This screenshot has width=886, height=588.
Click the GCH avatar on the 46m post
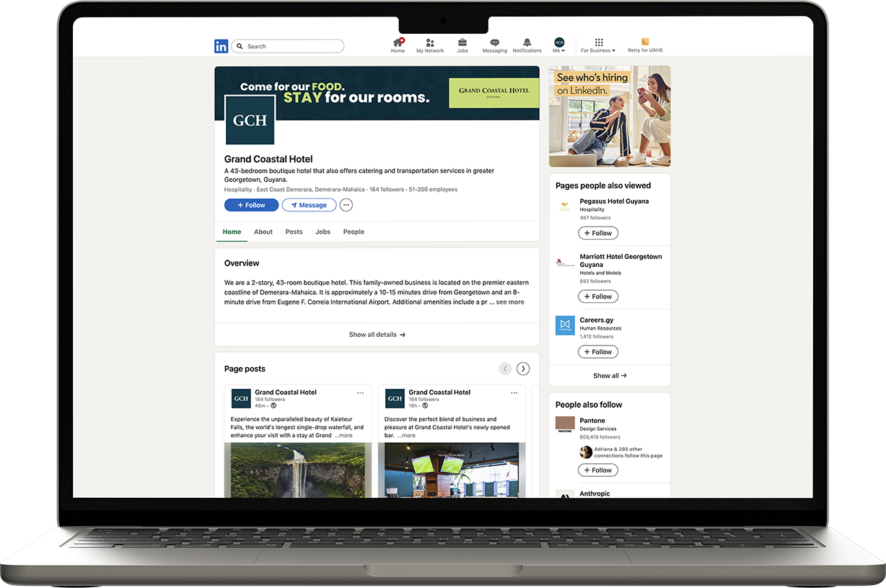(241, 398)
